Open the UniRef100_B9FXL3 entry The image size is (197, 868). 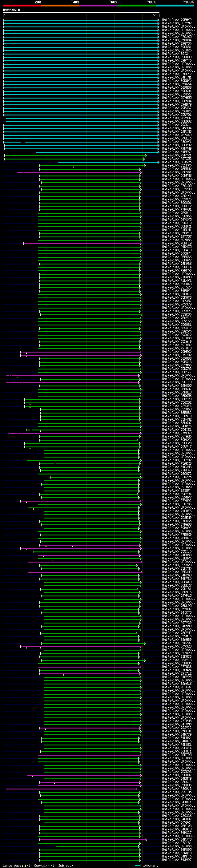(176, 362)
